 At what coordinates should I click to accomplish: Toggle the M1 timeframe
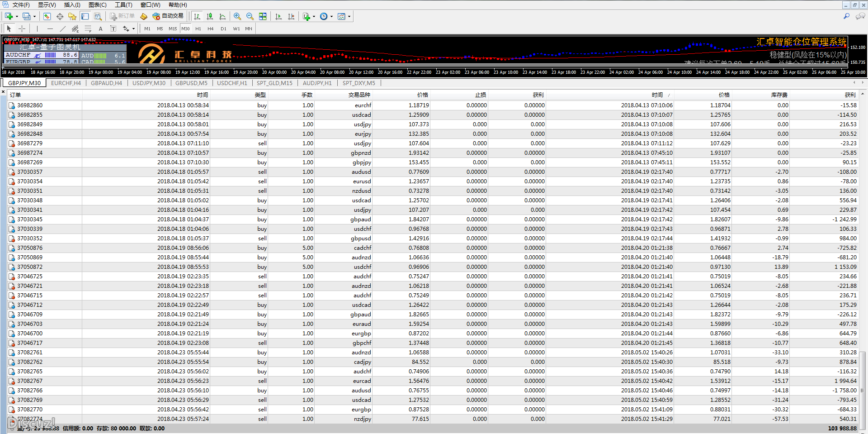point(147,29)
